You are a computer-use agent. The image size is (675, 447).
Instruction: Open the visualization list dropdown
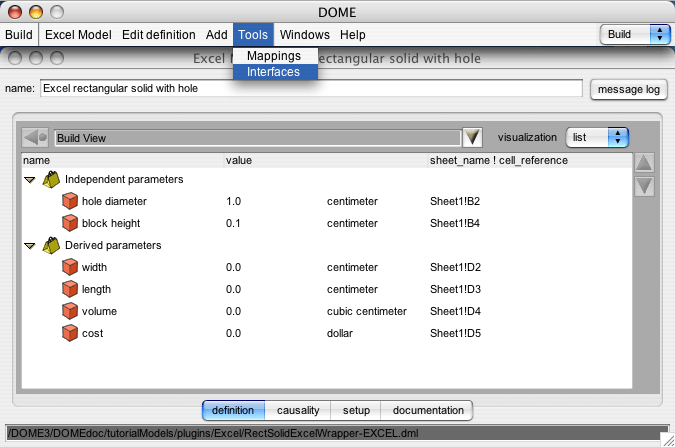tap(597, 137)
